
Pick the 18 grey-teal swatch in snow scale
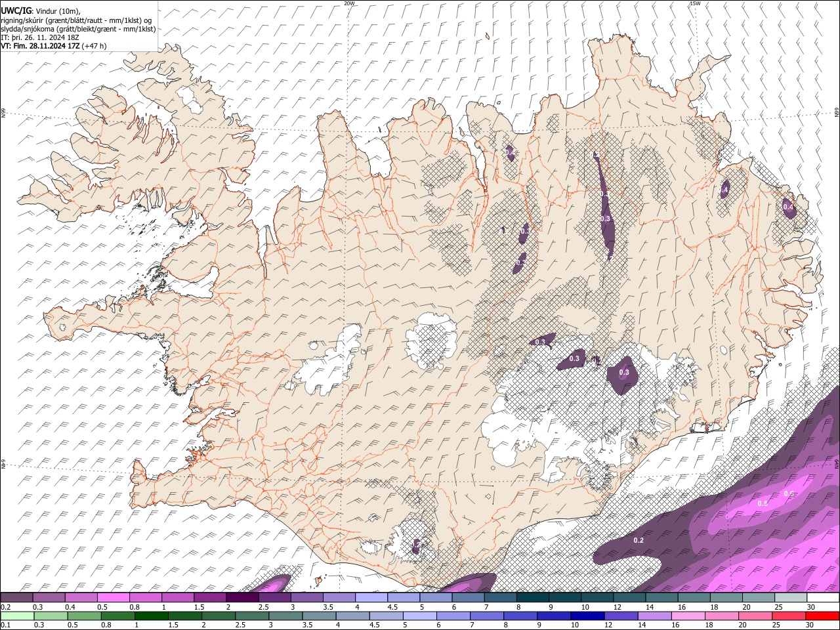727,598
